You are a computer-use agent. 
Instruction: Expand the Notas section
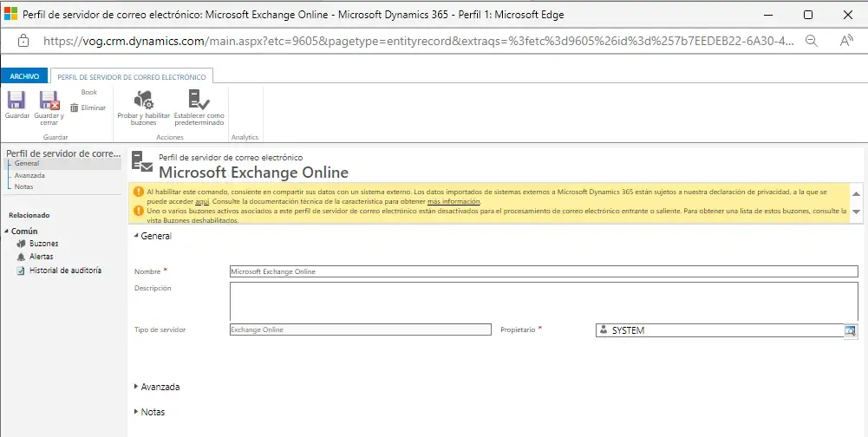136,412
